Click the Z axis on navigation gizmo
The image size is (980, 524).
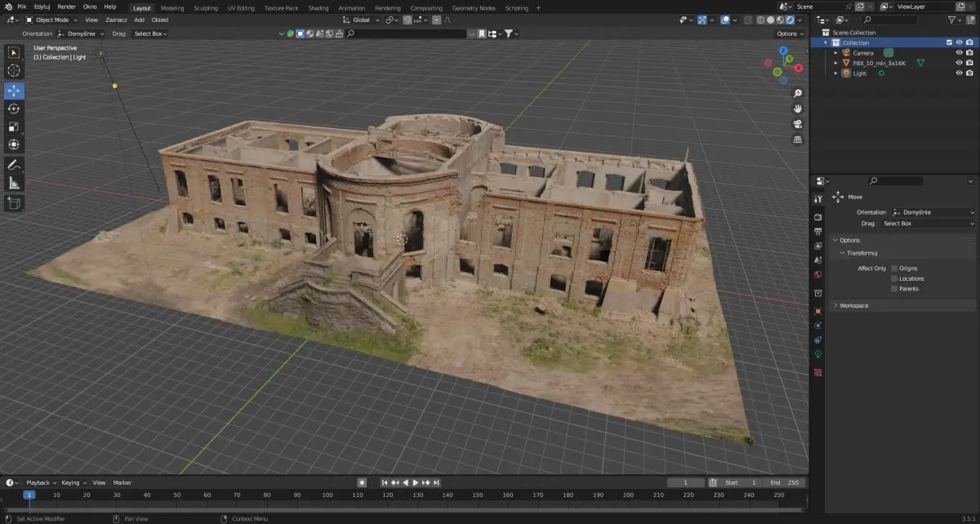coord(782,51)
